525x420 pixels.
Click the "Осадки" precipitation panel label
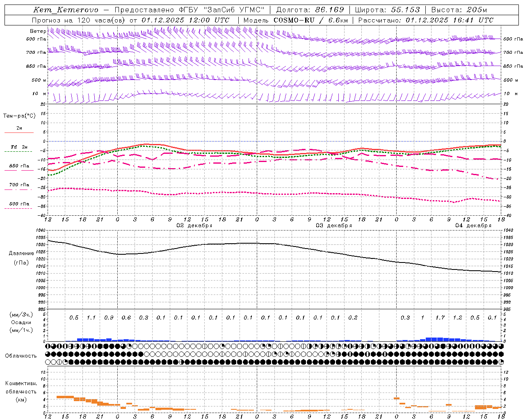pos(21,322)
